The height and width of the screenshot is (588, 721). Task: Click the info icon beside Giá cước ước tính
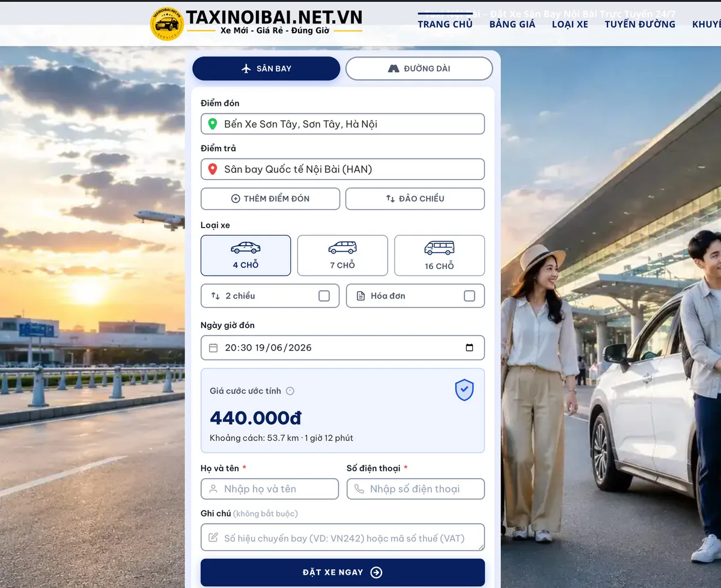290,391
